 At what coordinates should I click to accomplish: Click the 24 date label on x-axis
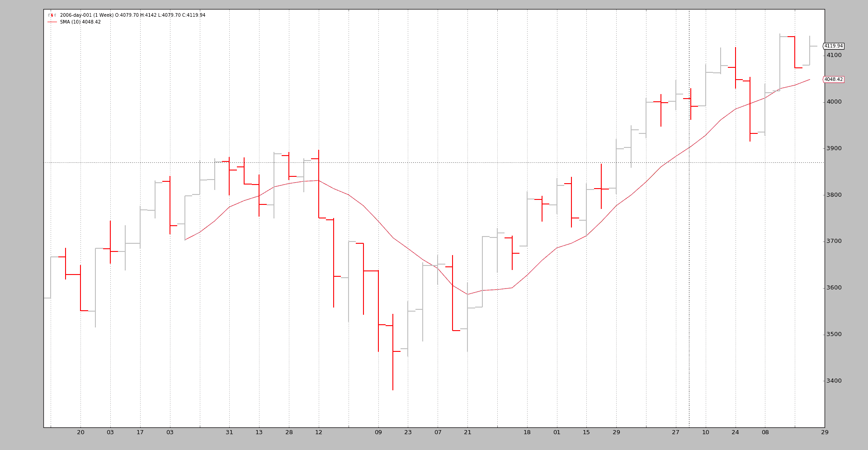(736, 432)
